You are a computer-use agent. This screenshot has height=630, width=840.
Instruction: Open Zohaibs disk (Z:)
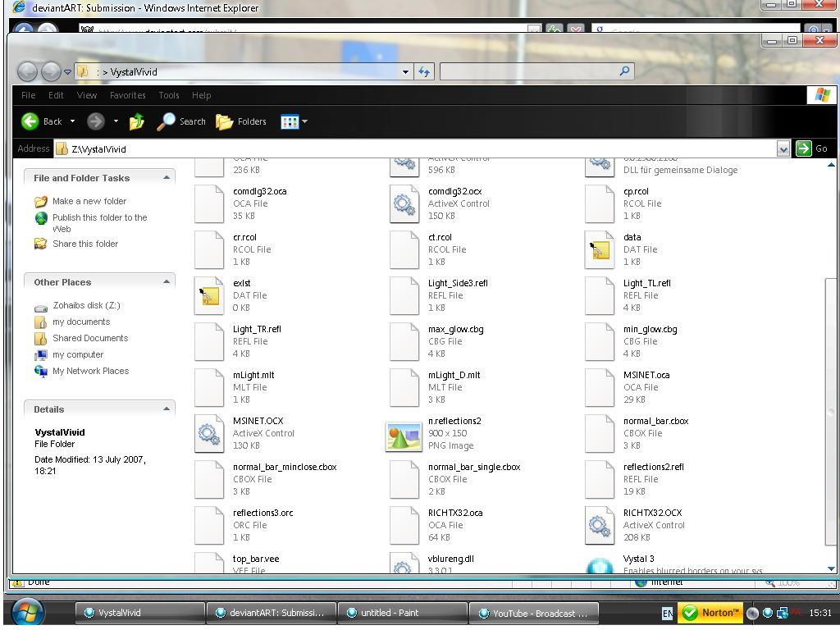pyautogui.click(x=86, y=305)
